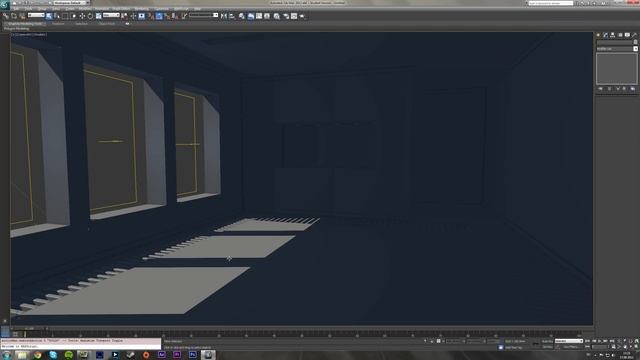Toggle Keyboard Shortcut Override
The width and height of the screenshot is (640, 360).
pyautogui.click(x=142, y=16)
